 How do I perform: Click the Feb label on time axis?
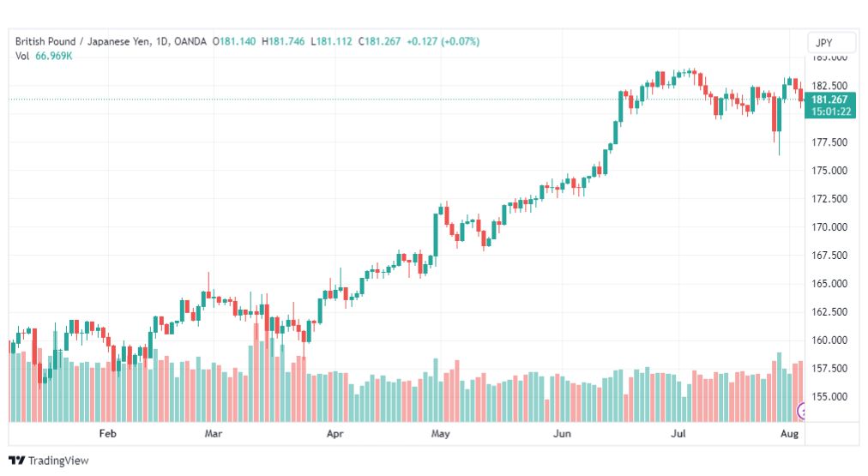pyautogui.click(x=107, y=433)
